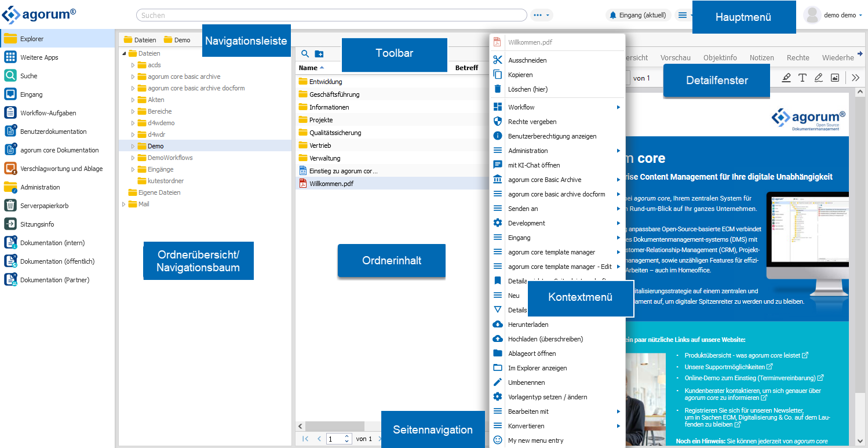
Task: Click the Suchen search field
Action: tap(331, 15)
